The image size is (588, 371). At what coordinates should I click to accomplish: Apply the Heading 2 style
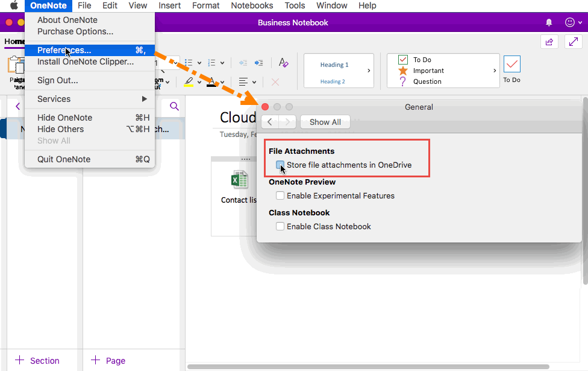[x=333, y=81]
